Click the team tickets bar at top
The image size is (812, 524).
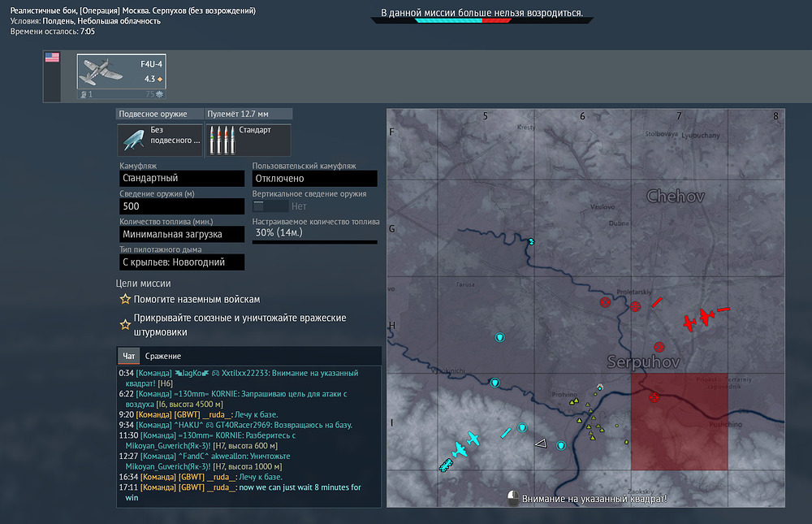(482, 21)
